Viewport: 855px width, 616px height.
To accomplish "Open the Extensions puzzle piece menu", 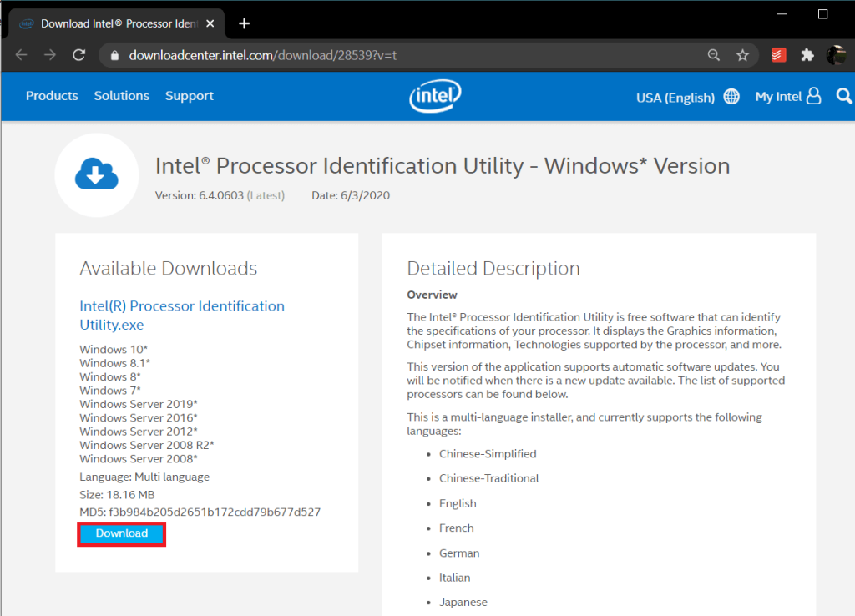I will (807, 55).
